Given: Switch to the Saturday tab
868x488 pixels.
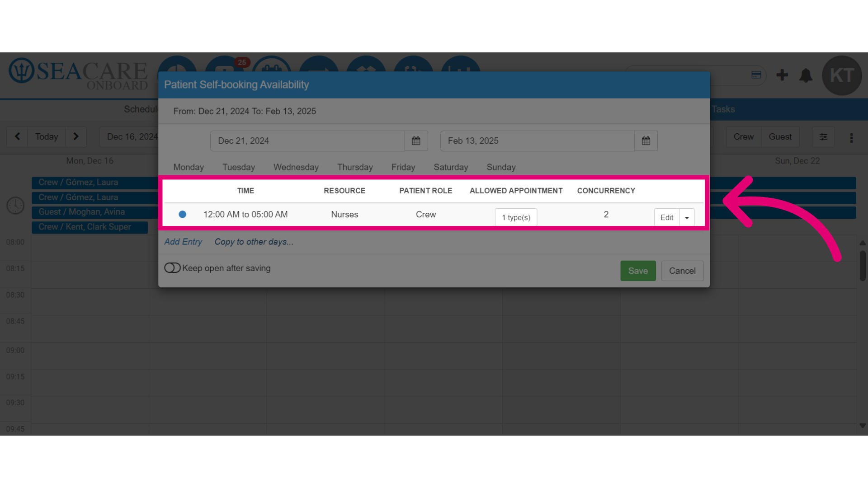Looking at the screenshot, I should click(451, 167).
